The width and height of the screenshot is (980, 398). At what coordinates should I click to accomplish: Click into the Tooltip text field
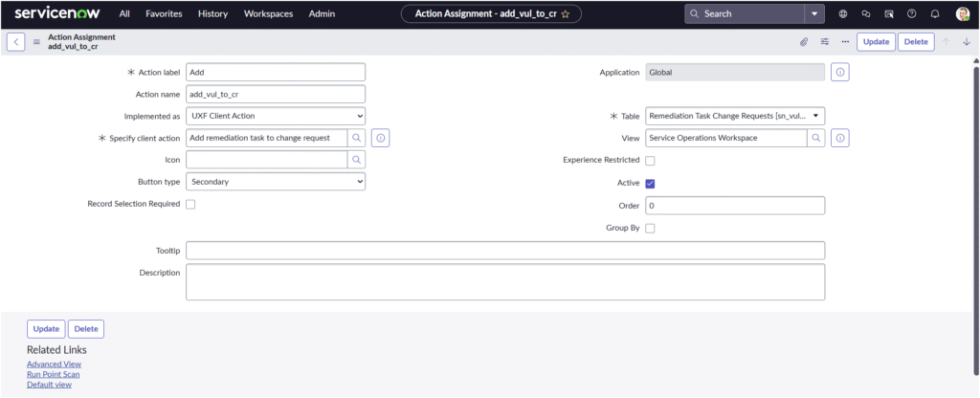click(505, 251)
